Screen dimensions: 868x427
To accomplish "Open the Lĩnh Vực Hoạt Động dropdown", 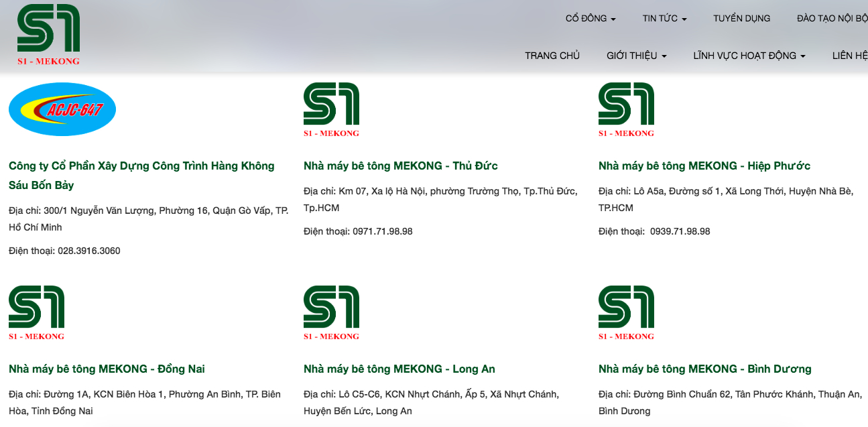I will click(x=749, y=56).
